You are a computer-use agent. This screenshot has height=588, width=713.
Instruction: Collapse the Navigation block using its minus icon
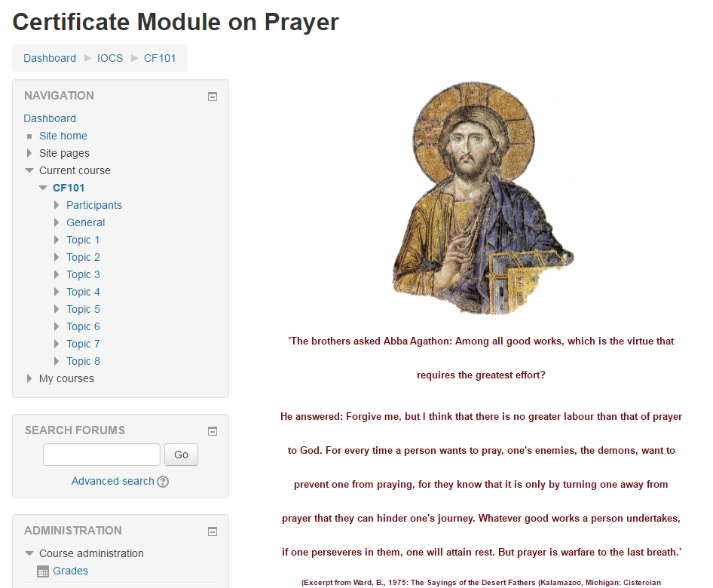point(213,96)
